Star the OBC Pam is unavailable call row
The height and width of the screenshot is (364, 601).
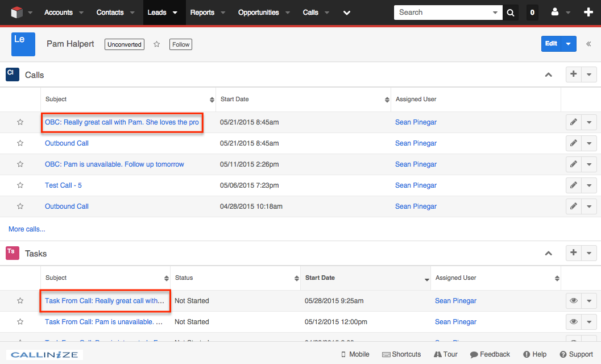pos(20,164)
